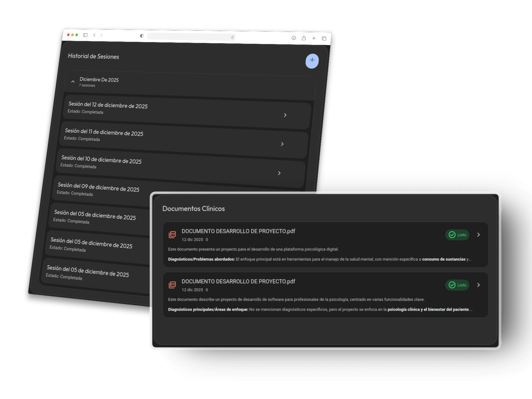Image resolution: width=532 pixels, height=399 pixels.
Task: Click browser sidebar toggle icon
Action: pyautogui.click(x=85, y=35)
